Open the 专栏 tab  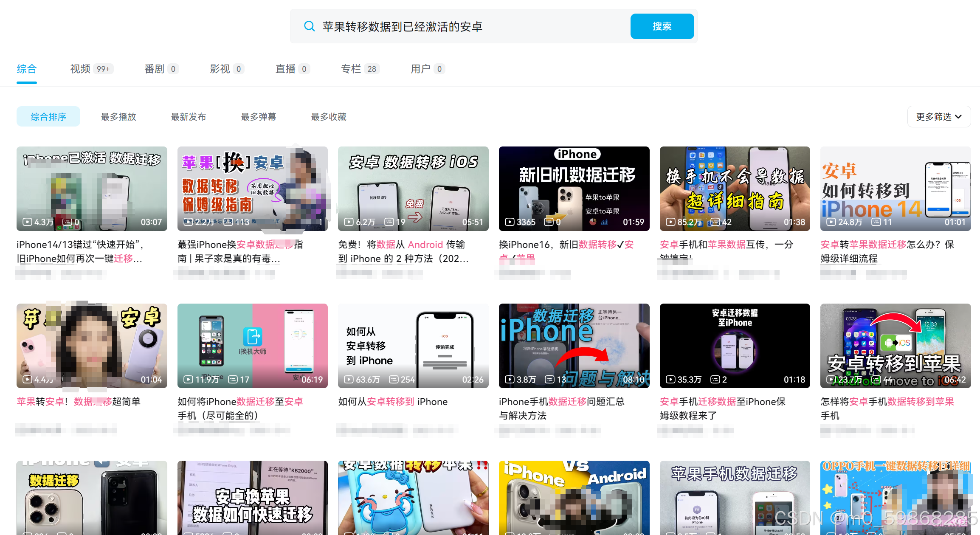tap(351, 69)
